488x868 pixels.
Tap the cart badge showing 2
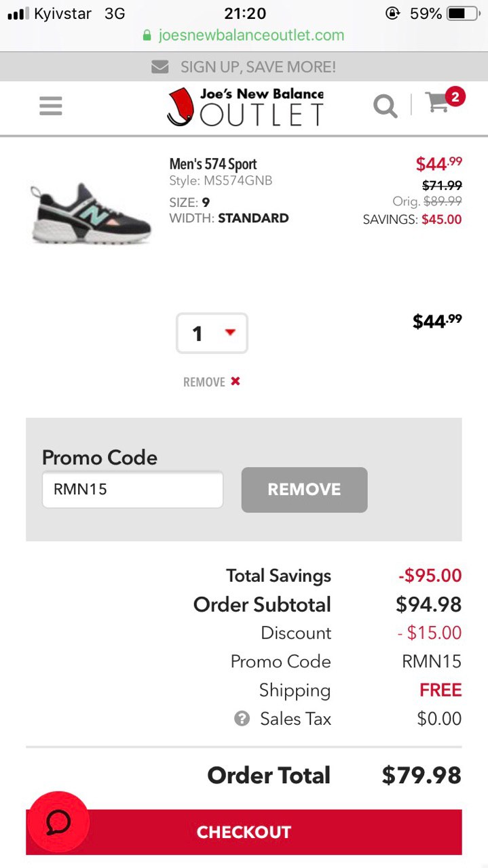click(455, 97)
